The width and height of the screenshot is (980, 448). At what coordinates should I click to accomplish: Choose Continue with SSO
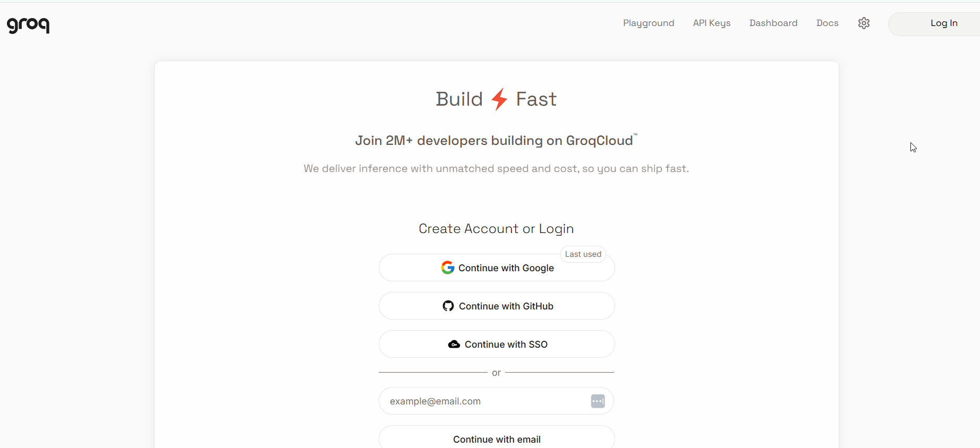click(x=497, y=344)
